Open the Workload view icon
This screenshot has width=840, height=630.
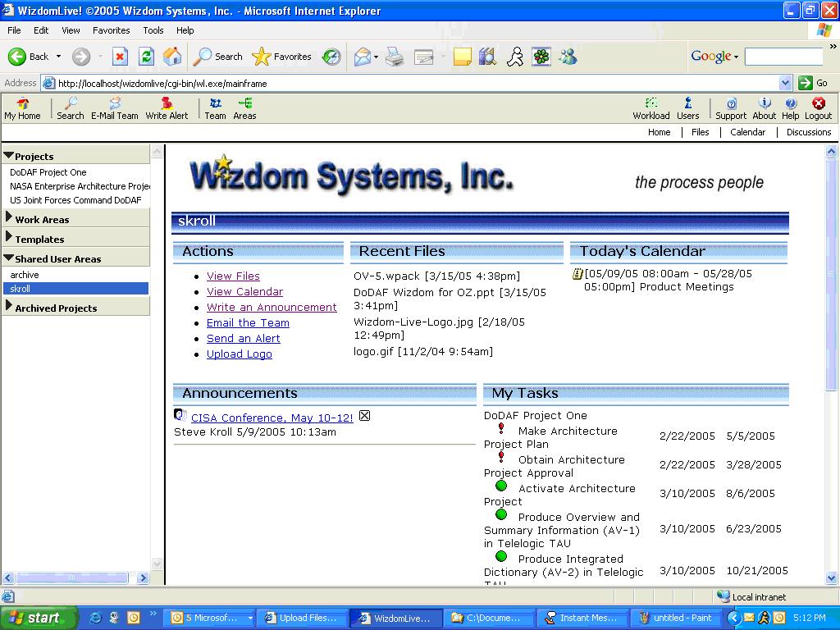tap(651, 108)
